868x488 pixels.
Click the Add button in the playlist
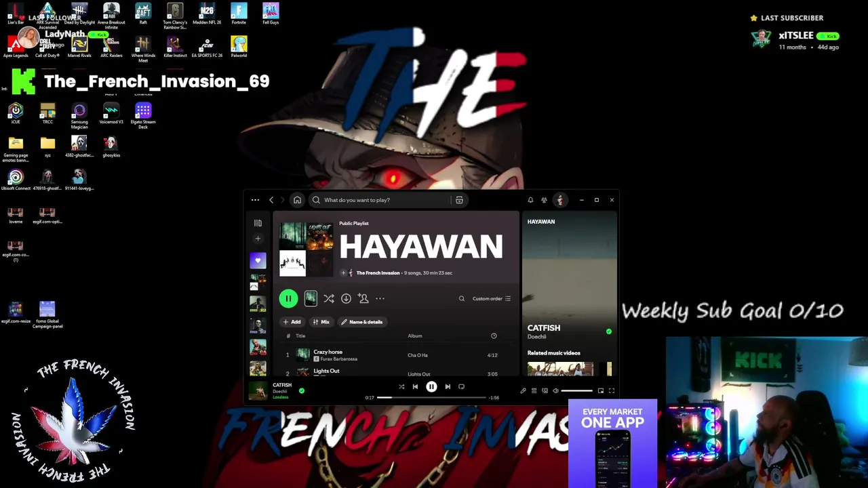click(292, 322)
